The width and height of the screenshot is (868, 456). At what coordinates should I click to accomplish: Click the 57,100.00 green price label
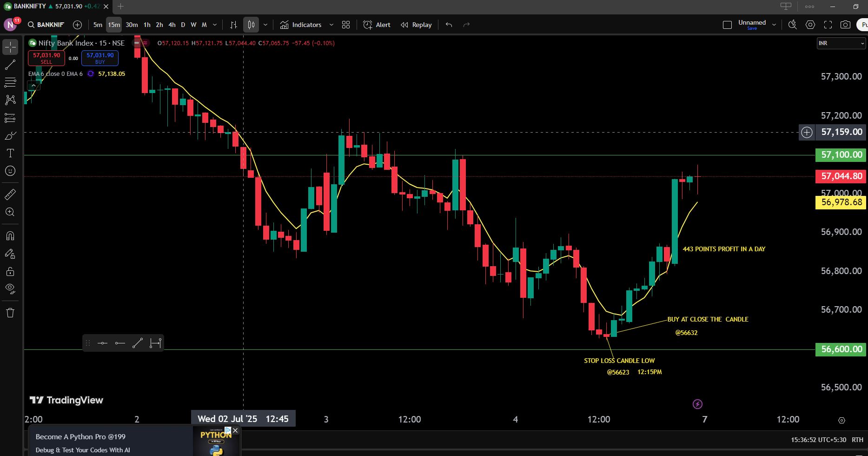click(x=841, y=155)
